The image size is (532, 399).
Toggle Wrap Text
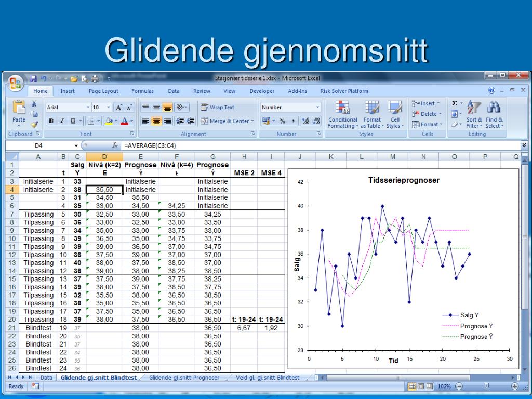[x=218, y=107]
